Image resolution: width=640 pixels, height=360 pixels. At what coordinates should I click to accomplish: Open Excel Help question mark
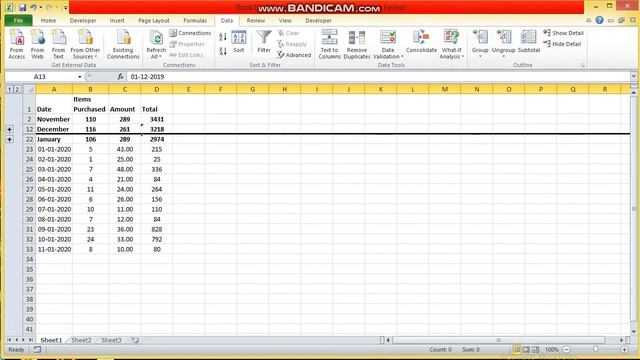coord(599,20)
